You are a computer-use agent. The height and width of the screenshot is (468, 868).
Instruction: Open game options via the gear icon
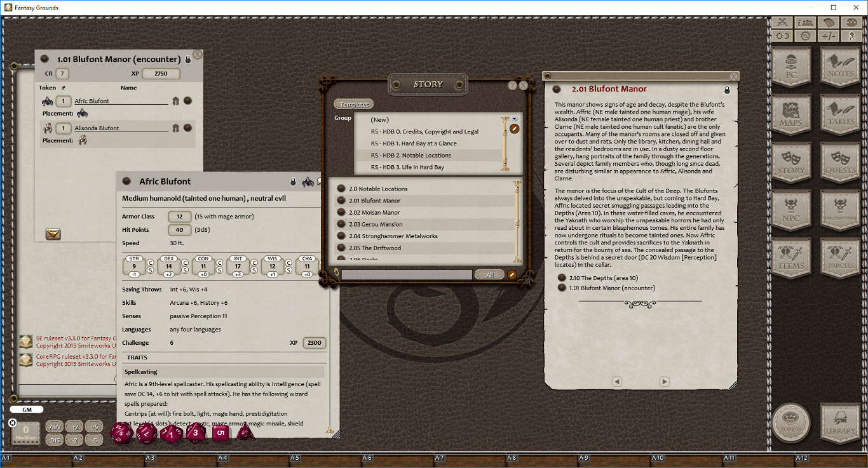(x=805, y=36)
